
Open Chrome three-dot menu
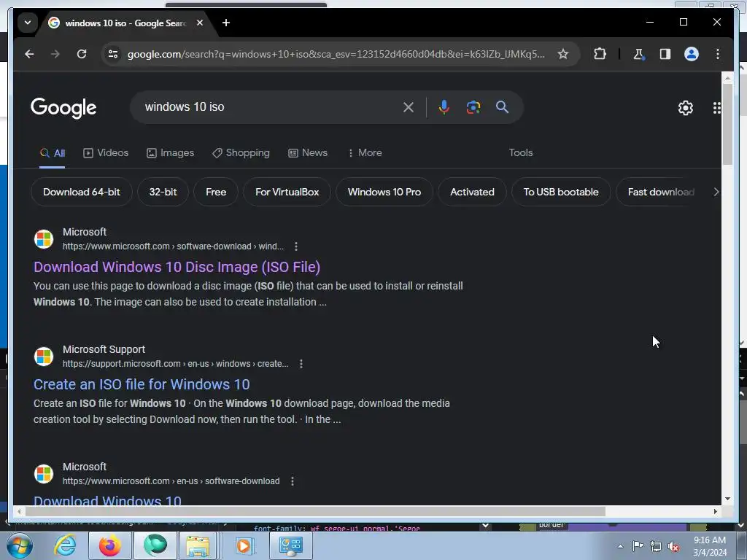(718, 54)
